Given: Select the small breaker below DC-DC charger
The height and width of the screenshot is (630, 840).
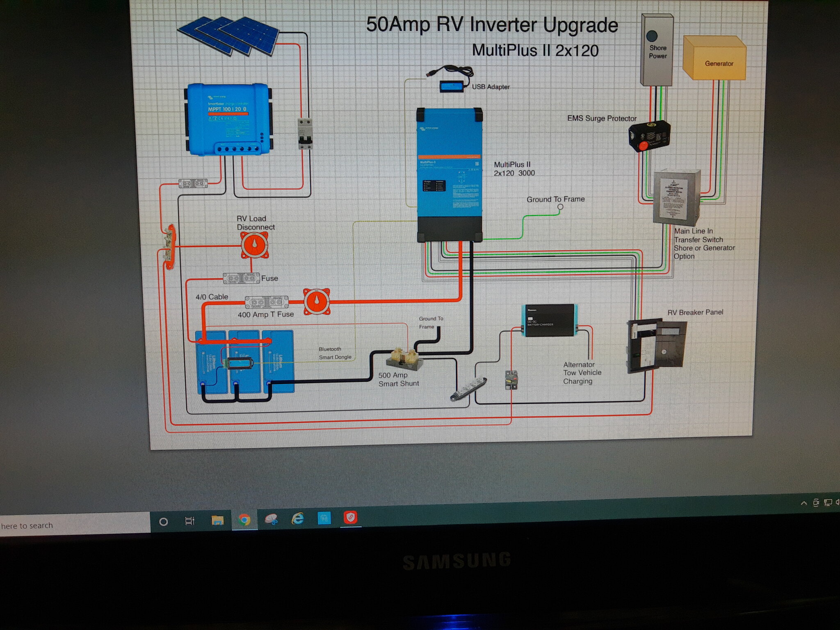Looking at the screenshot, I should tap(511, 380).
